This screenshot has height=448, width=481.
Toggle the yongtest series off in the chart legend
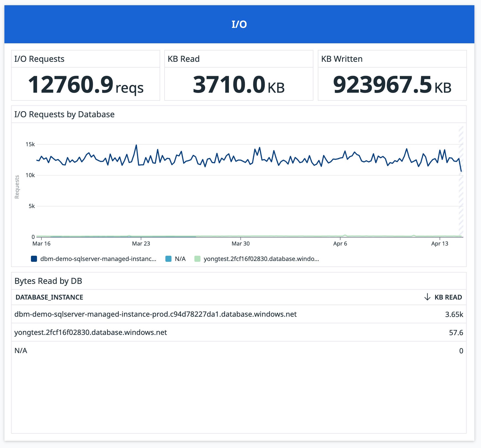coord(261,259)
